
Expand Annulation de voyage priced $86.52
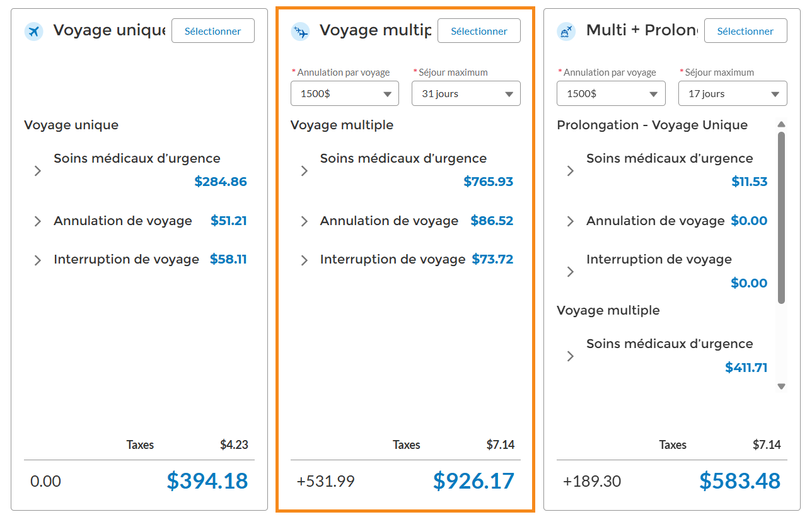click(304, 221)
